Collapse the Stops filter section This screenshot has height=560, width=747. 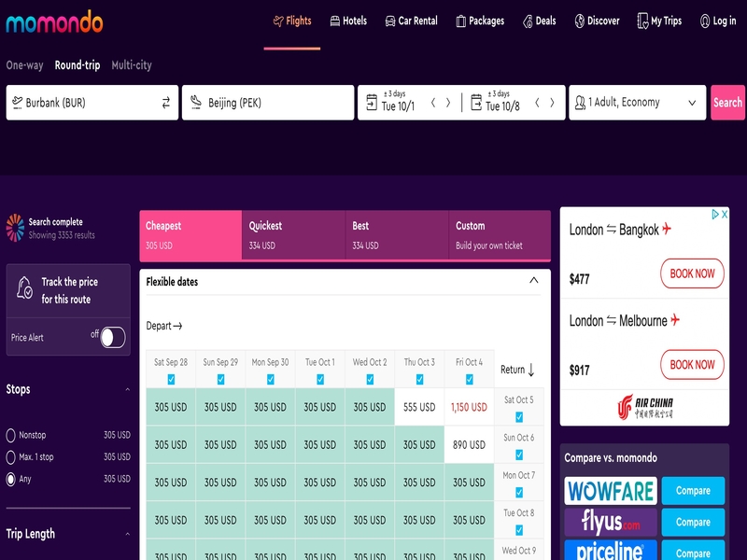tap(128, 389)
